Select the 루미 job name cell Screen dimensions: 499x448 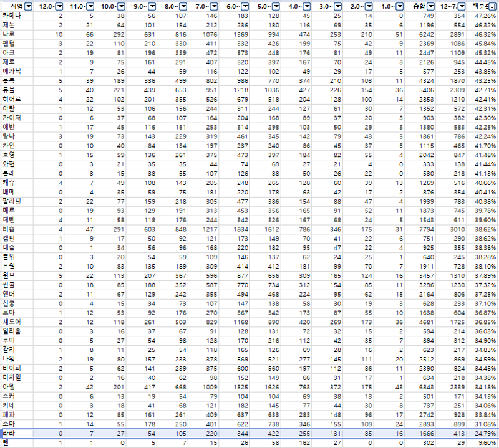click(17, 341)
